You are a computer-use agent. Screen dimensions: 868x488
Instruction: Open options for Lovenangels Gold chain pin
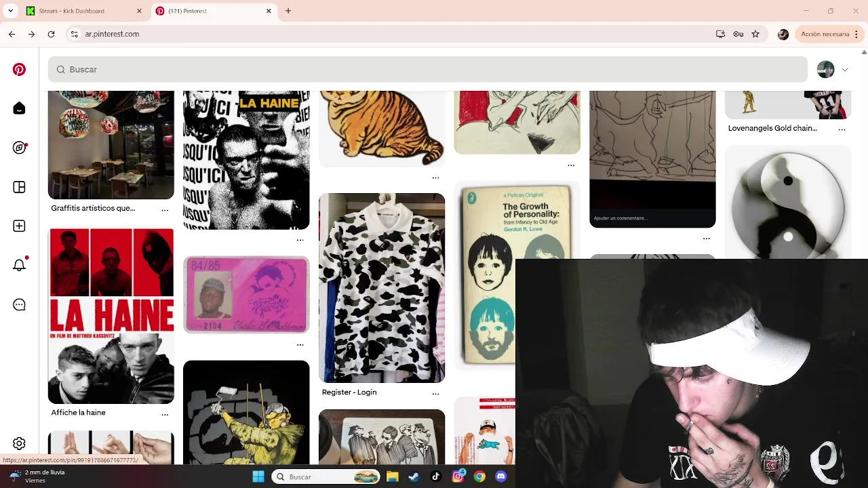[842, 129]
